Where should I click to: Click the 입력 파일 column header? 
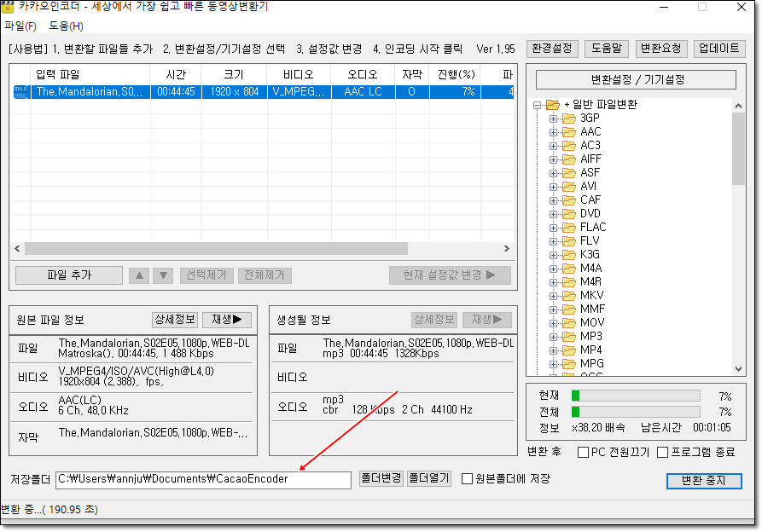point(90,75)
